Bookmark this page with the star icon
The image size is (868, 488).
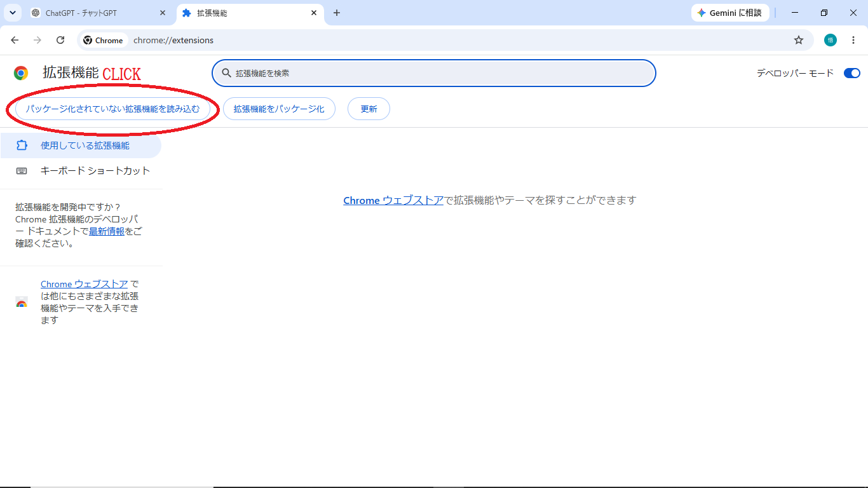[799, 40]
